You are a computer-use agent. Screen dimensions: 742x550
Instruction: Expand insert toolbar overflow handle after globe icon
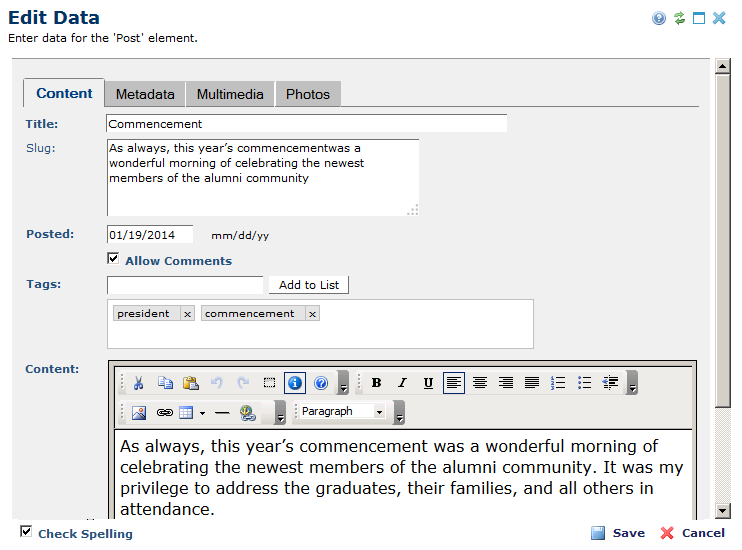point(280,412)
